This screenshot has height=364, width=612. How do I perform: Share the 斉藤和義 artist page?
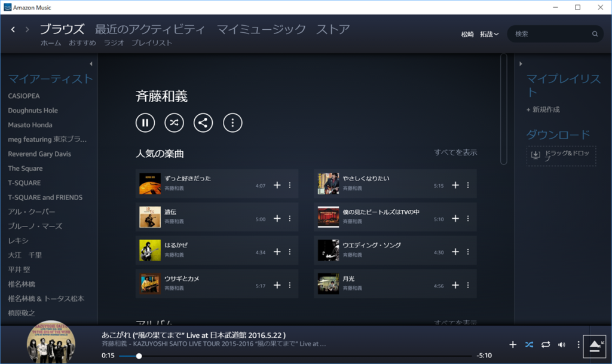(203, 123)
